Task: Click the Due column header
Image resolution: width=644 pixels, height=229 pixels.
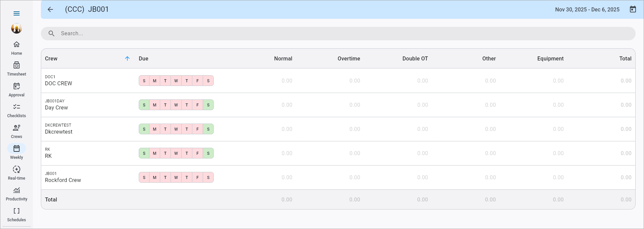Action: [x=143, y=58]
